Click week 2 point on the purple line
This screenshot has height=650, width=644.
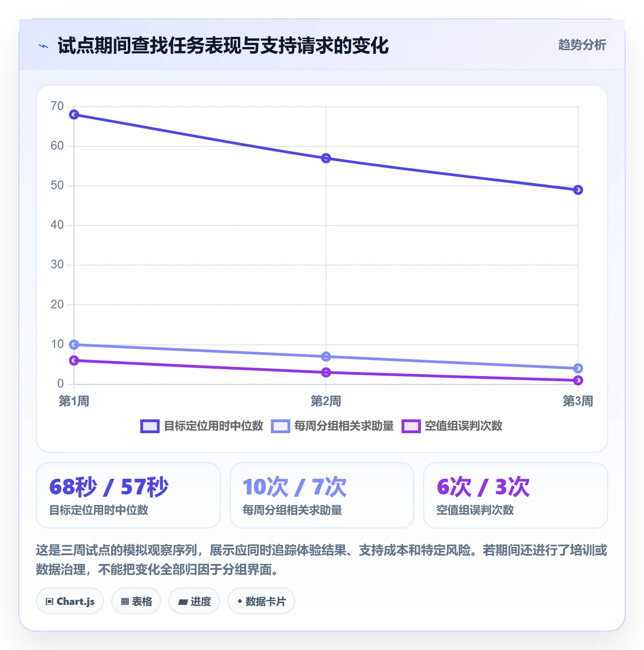(326, 372)
